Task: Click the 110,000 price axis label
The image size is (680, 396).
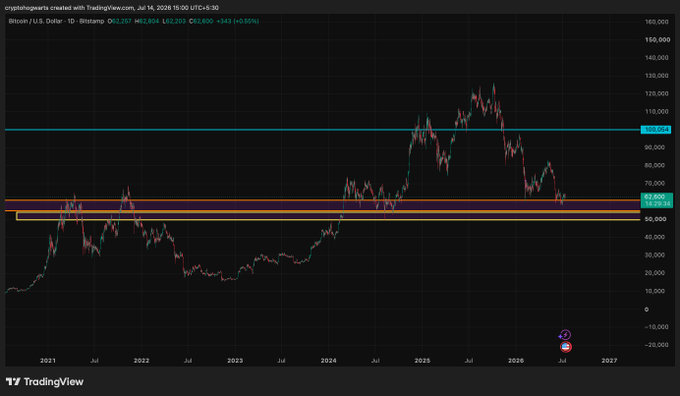Action: 656,111
